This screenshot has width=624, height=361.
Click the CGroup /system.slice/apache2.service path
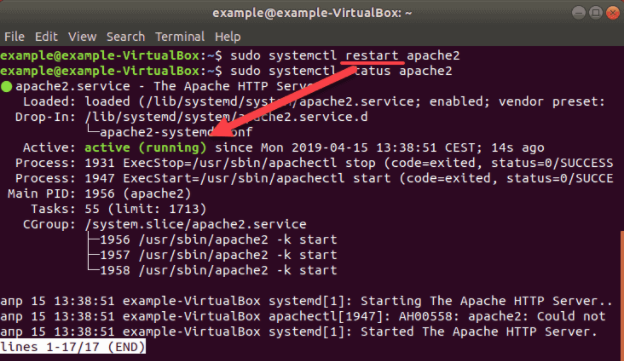pyautogui.click(x=195, y=224)
